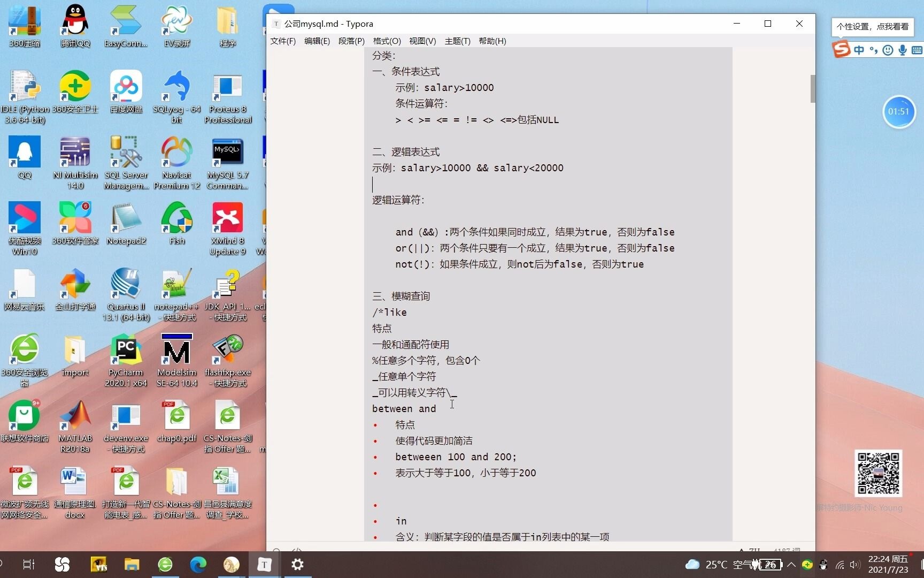The height and width of the screenshot is (578, 924).
Task: Select the Typora icon on the taskbar
Action: pos(264,564)
